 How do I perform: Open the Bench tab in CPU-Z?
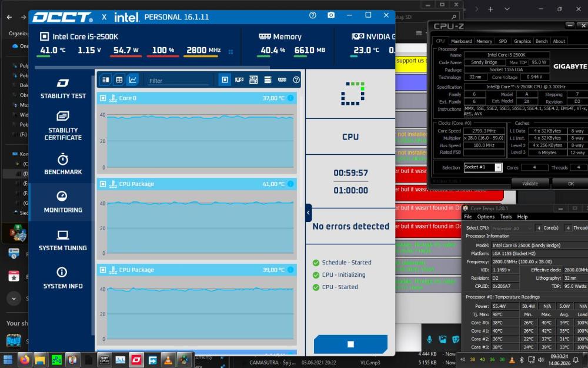coord(542,41)
